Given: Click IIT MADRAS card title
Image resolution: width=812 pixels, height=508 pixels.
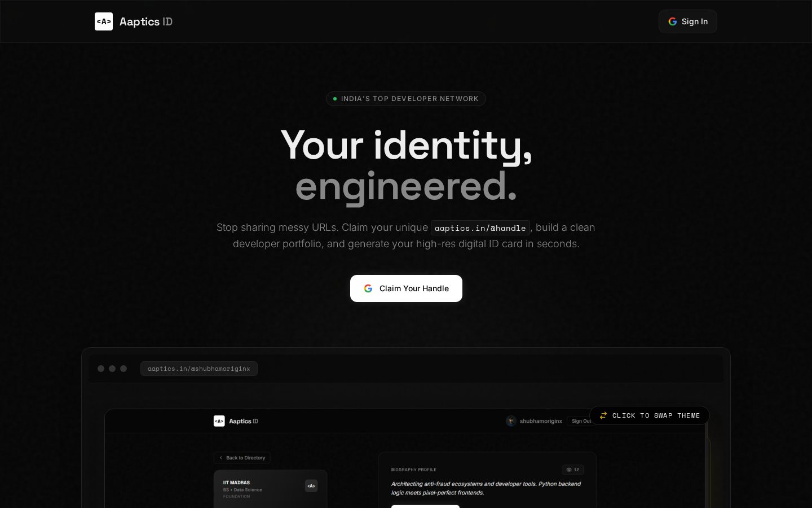Looking at the screenshot, I should 236,483.
